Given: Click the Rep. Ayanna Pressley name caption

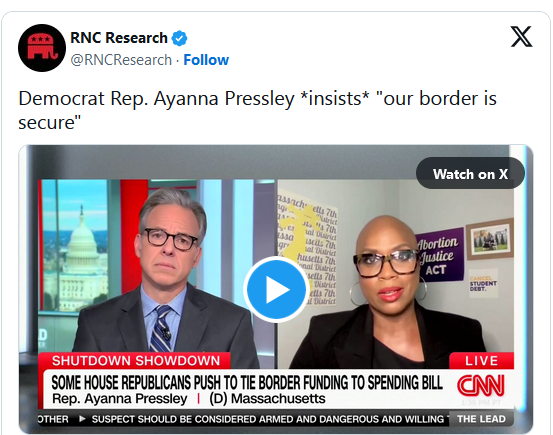Looking at the screenshot, I should coord(120,399).
